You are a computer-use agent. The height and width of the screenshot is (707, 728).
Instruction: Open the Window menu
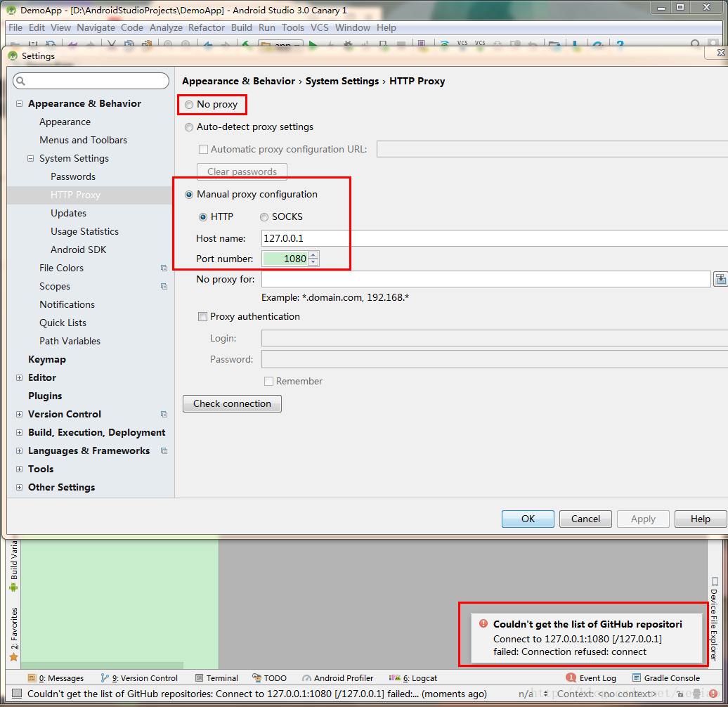(x=352, y=27)
